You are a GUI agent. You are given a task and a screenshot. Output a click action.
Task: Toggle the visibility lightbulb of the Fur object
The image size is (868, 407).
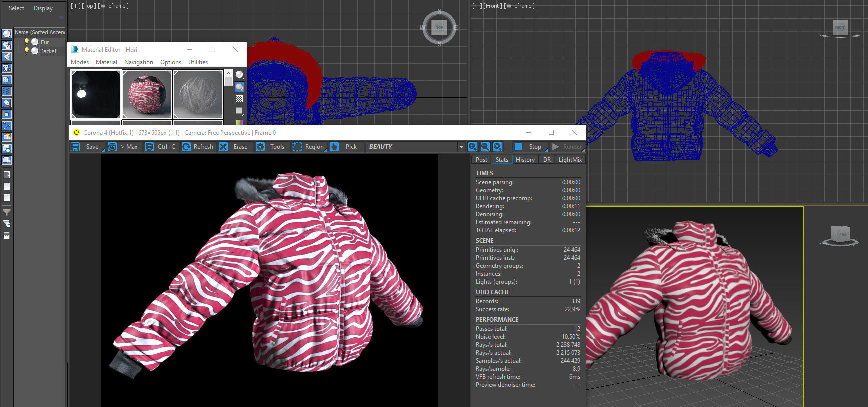click(x=27, y=42)
